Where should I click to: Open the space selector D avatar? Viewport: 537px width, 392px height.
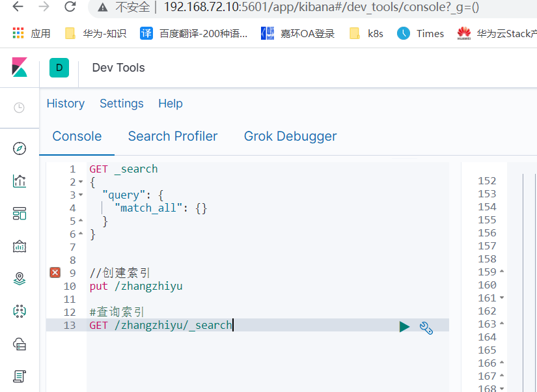(x=59, y=68)
